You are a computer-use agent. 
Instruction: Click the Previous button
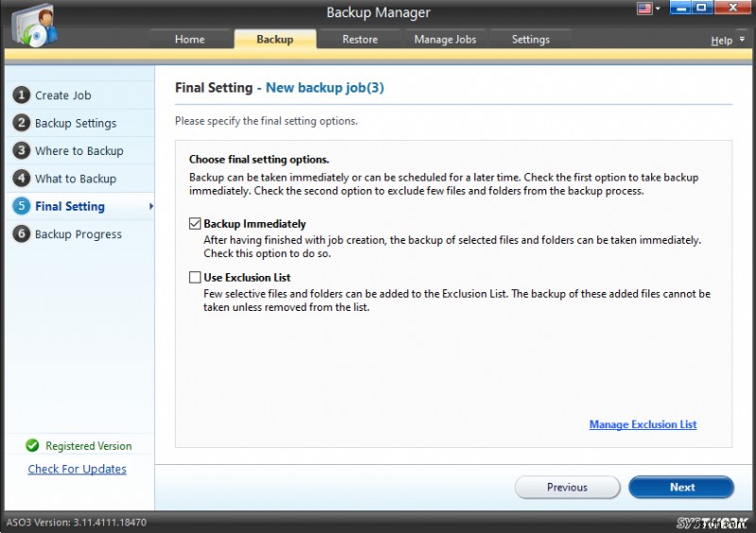(567, 488)
